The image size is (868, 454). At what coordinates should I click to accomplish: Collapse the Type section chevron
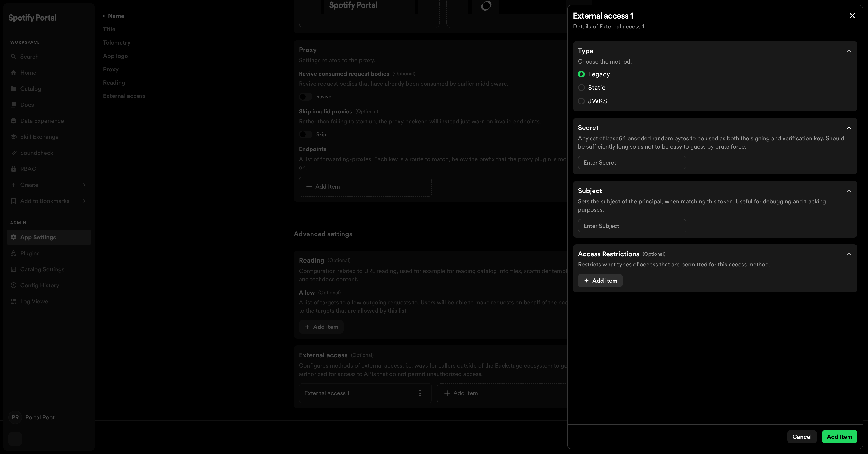click(x=849, y=51)
